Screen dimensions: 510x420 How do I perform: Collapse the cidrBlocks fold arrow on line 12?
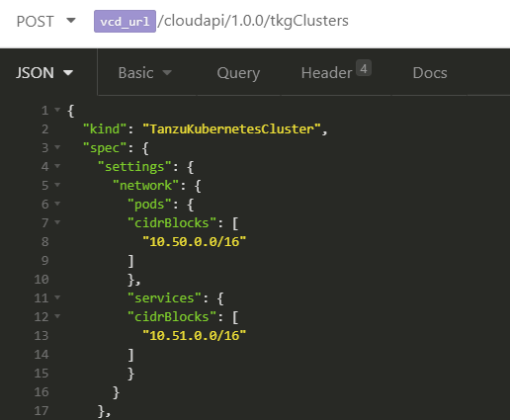click(57, 316)
